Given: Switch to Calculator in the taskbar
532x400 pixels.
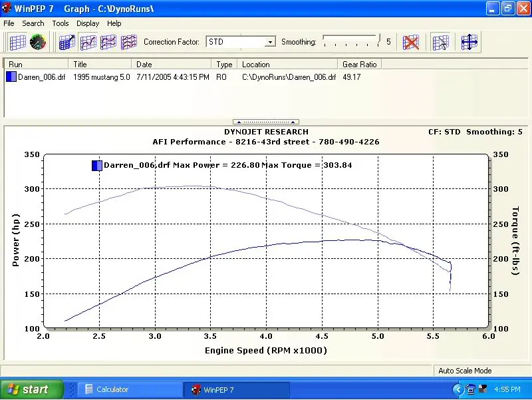Looking at the screenshot, I should coord(129,389).
